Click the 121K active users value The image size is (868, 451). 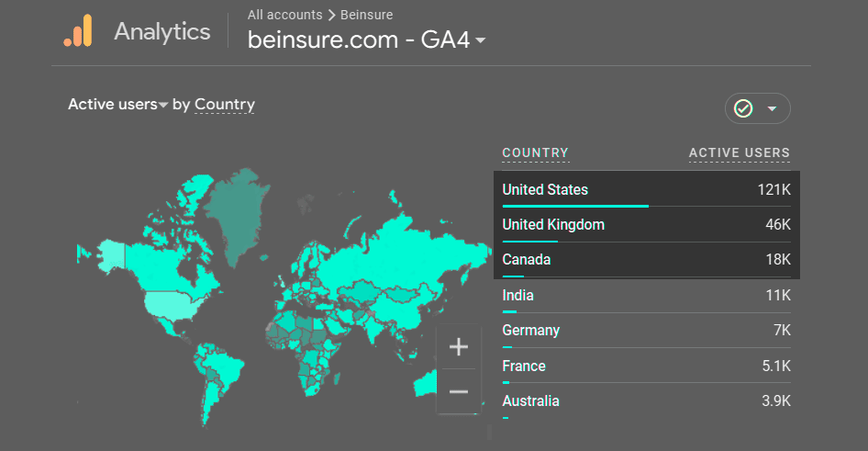click(773, 189)
